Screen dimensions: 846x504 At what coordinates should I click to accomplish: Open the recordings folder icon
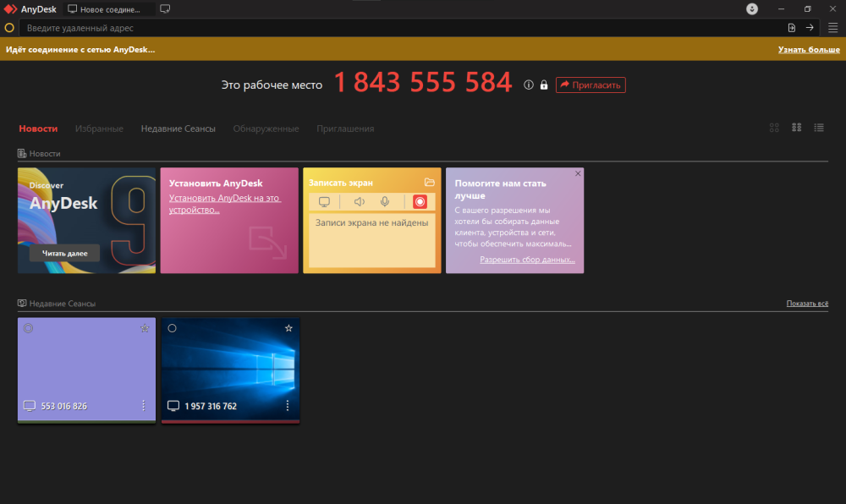430,183
